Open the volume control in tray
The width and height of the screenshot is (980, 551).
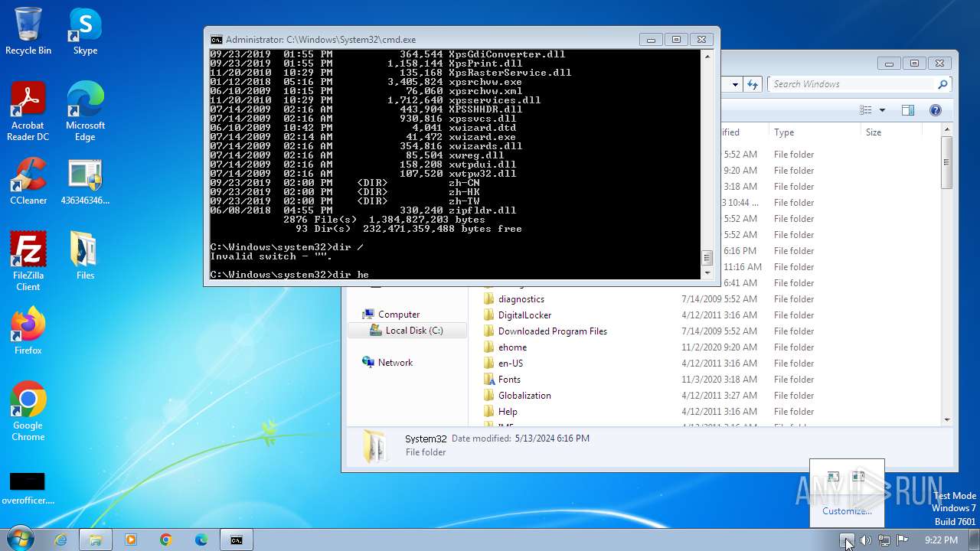[865, 540]
